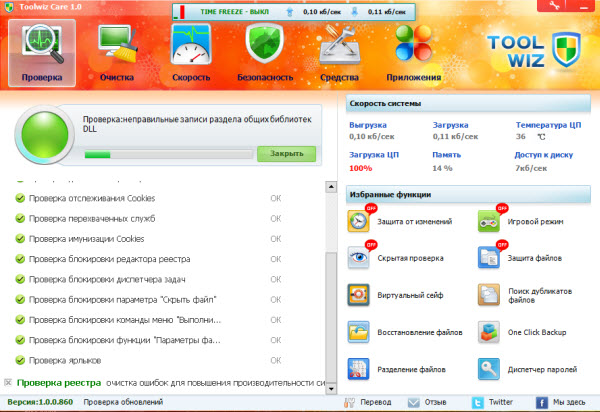The width and height of the screenshot is (600, 412).
Task: Open the Безопасность green shield icon
Action: coord(265,44)
